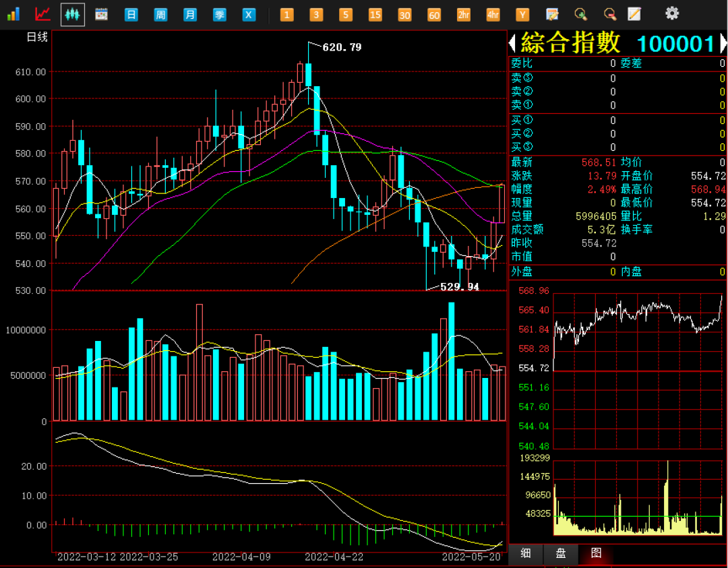728x568 pixels.
Task: Switch to the 4hr chart
Action: [x=493, y=15]
